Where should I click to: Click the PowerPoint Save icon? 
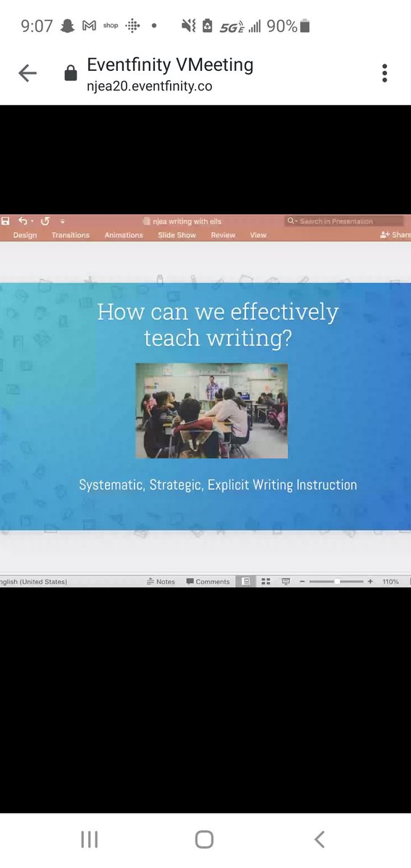5,221
